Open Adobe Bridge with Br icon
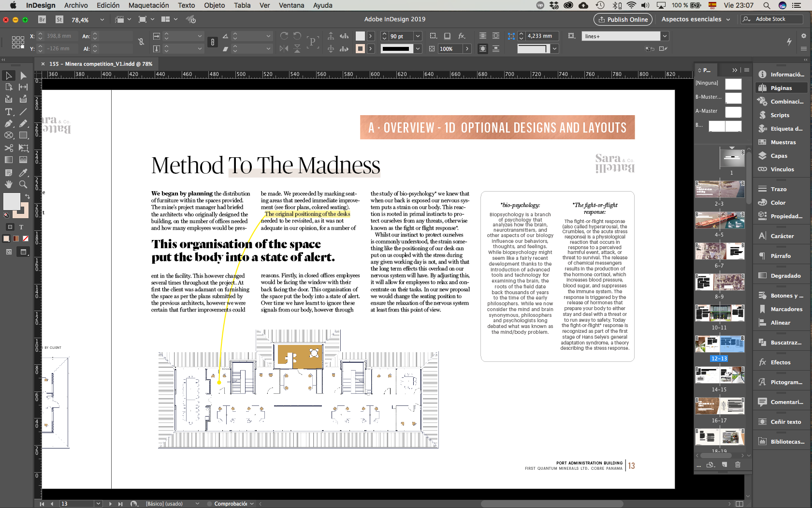The height and width of the screenshot is (508, 812). (x=42, y=19)
